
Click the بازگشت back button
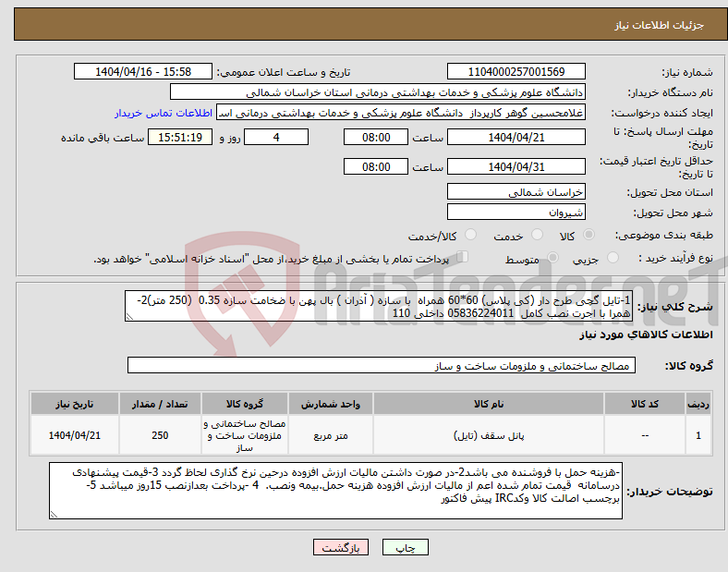tap(341, 547)
